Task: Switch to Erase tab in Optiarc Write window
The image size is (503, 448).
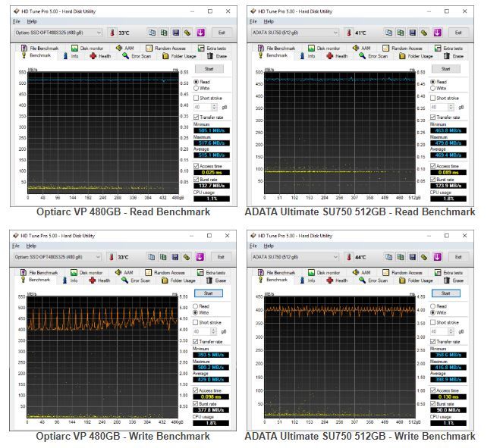Action: click(x=216, y=280)
